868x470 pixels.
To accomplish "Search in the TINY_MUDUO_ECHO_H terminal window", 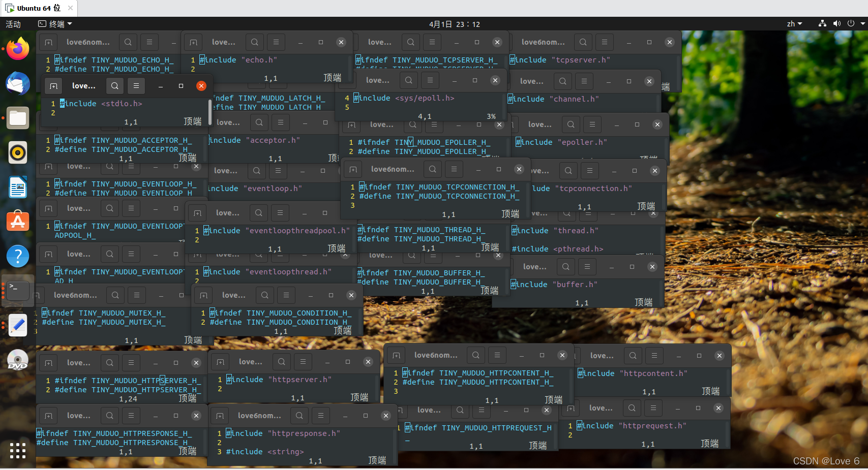I will click(x=128, y=42).
